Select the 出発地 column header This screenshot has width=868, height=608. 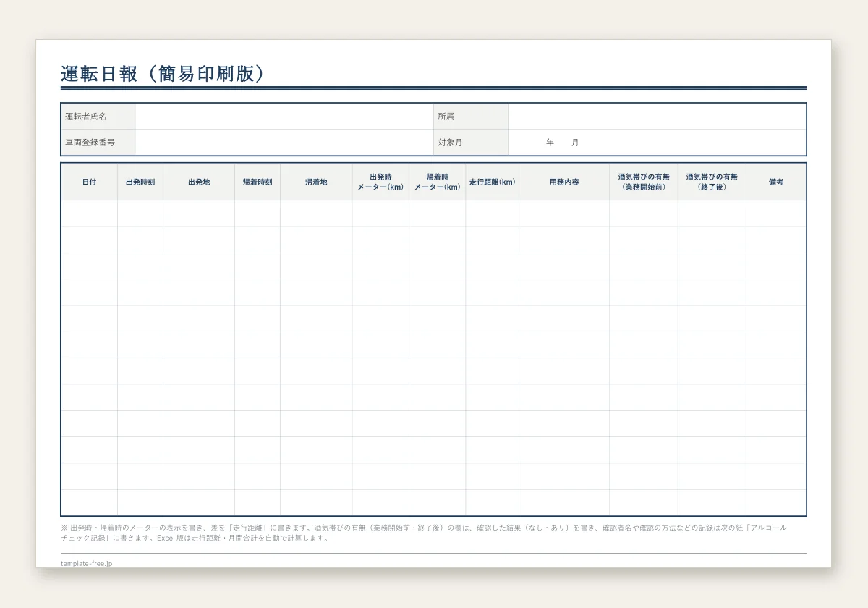pos(199,182)
